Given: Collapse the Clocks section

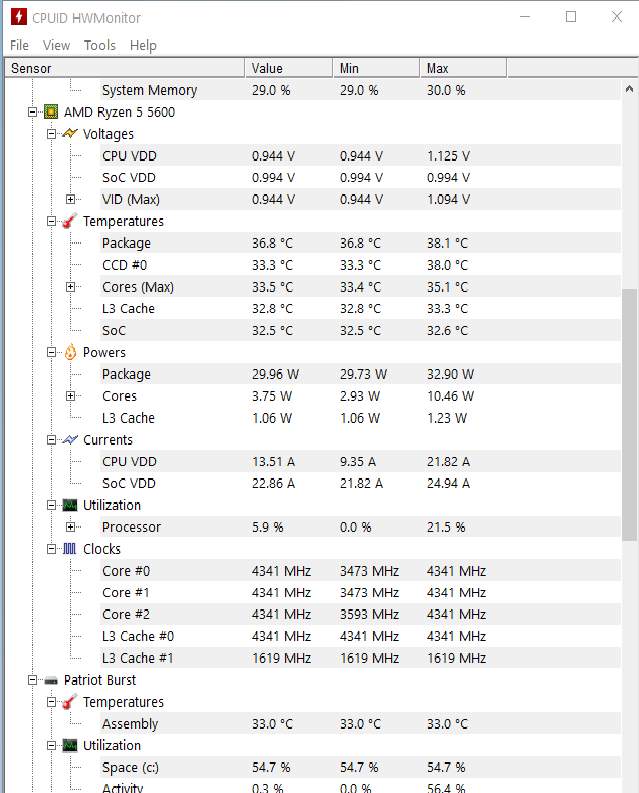Looking at the screenshot, I should pyautogui.click(x=52, y=549).
